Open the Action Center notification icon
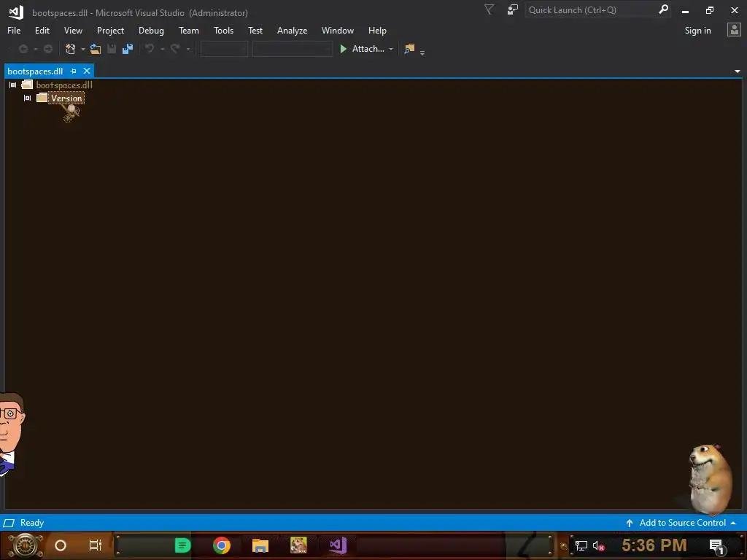747x560 pixels. (716, 546)
